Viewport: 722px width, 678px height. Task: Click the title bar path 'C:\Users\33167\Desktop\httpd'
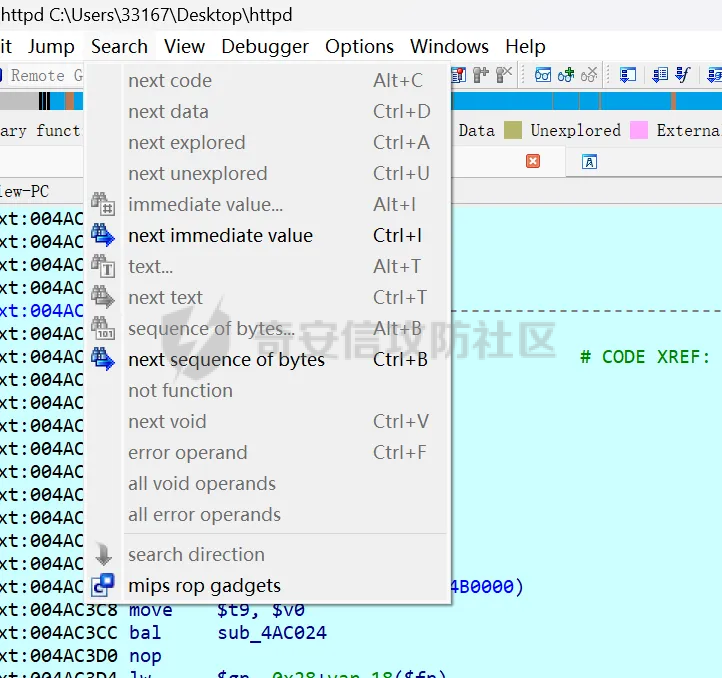click(x=171, y=15)
